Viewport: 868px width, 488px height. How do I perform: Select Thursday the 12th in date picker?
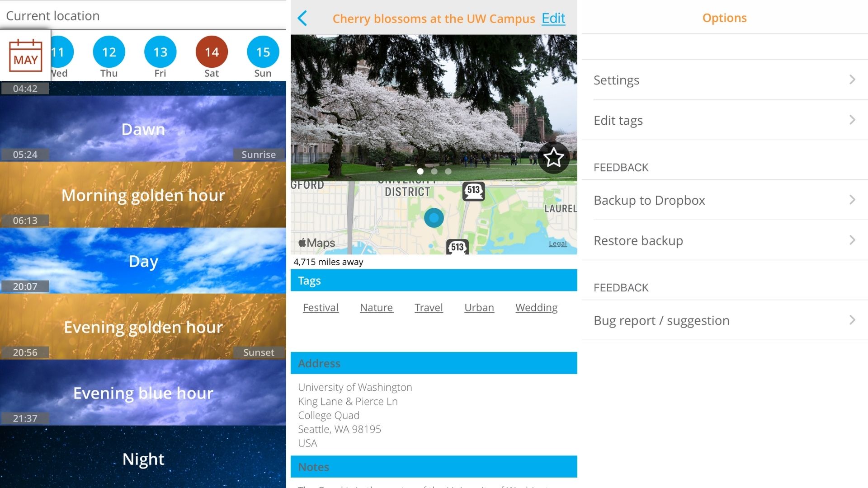pyautogui.click(x=108, y=52)
